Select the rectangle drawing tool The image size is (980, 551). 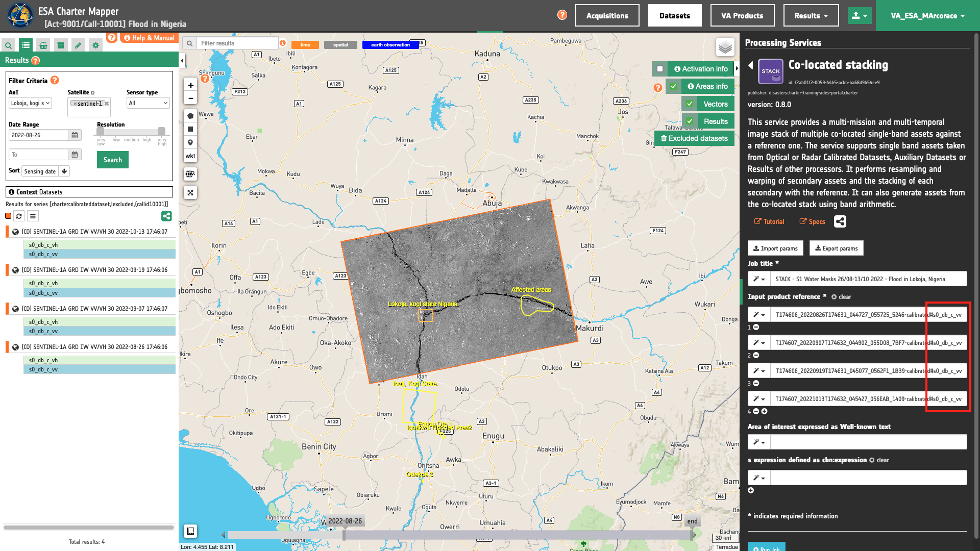[190, 129]
